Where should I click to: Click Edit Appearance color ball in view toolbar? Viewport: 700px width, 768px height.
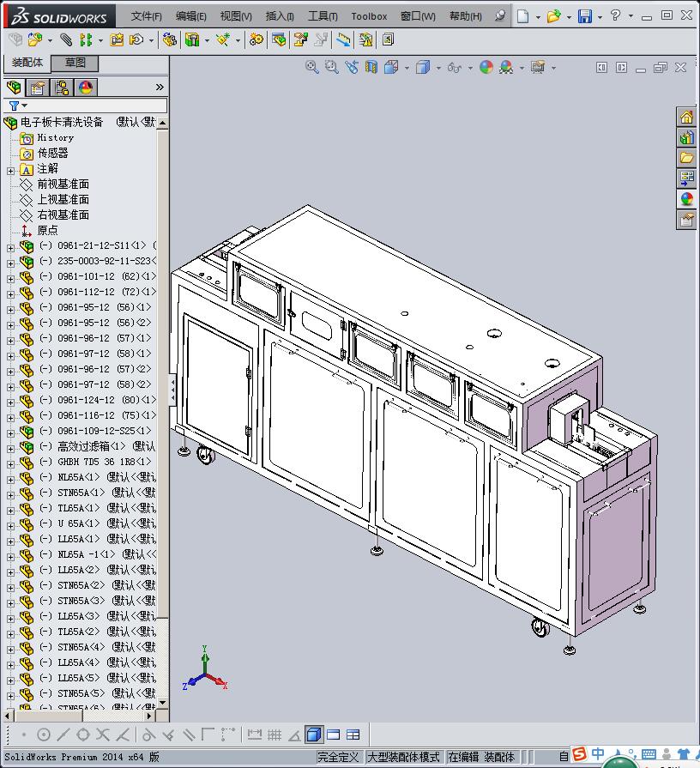(x=486, y=67)
